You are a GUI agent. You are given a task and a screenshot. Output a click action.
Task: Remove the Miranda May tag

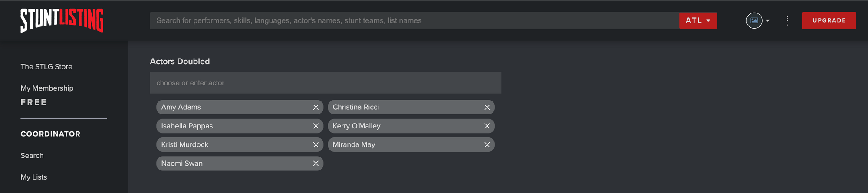click(487, 145)
